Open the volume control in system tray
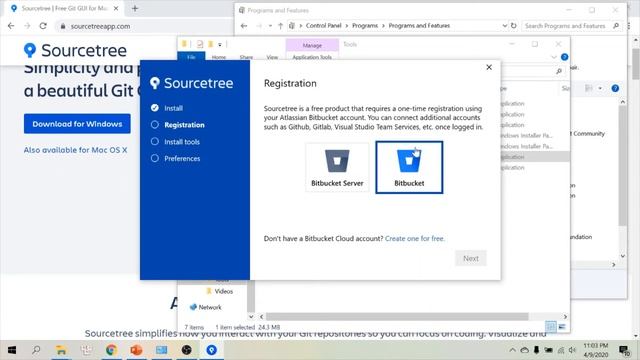 point(572,350)
